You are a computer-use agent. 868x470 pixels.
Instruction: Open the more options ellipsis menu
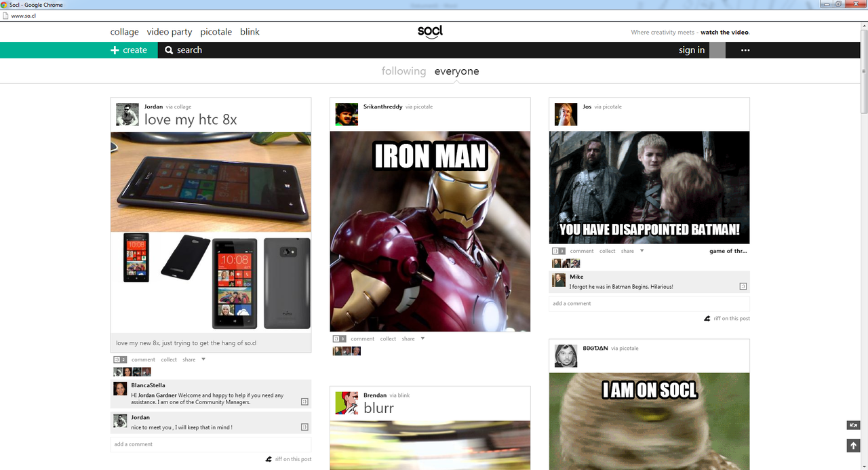(x=745, y=50)
